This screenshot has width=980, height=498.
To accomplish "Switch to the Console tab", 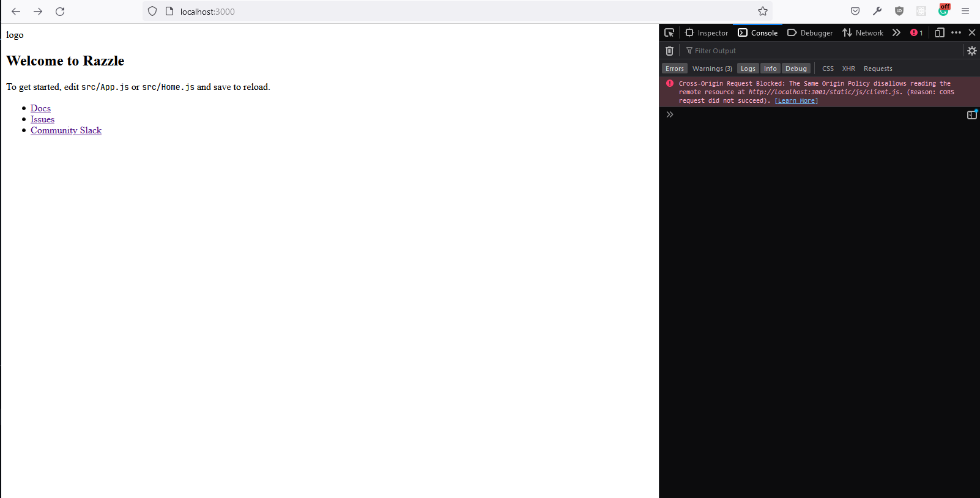I will 757,32.
